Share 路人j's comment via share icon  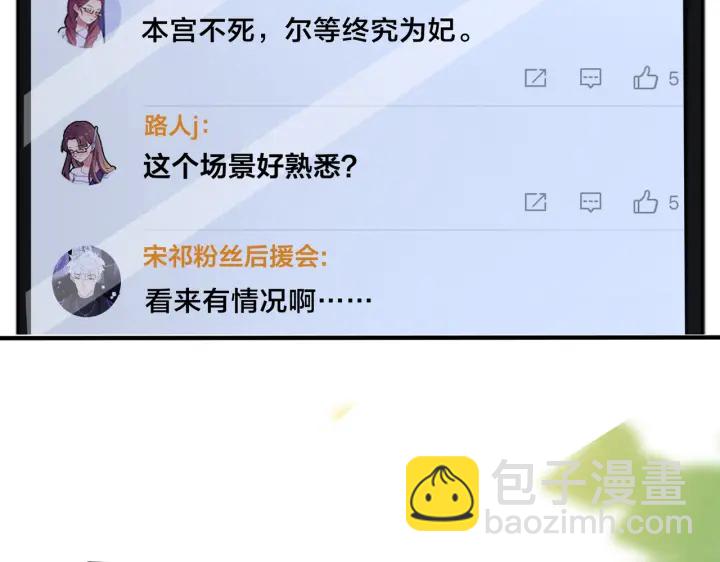(x=535, y=202)
